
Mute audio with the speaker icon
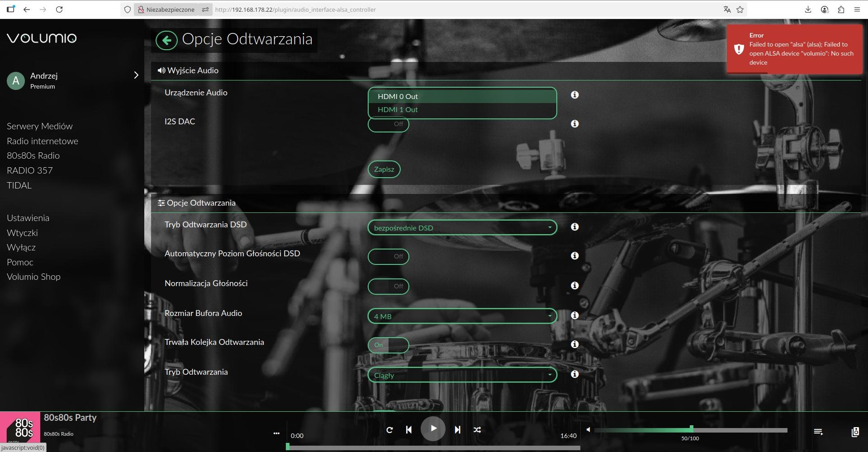(x=588, y=430)
